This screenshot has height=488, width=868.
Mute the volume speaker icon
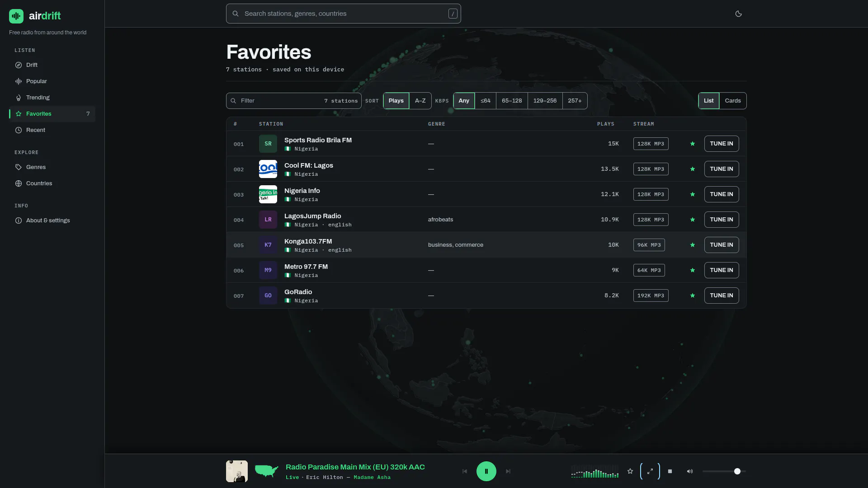click(x=690, y=471)
